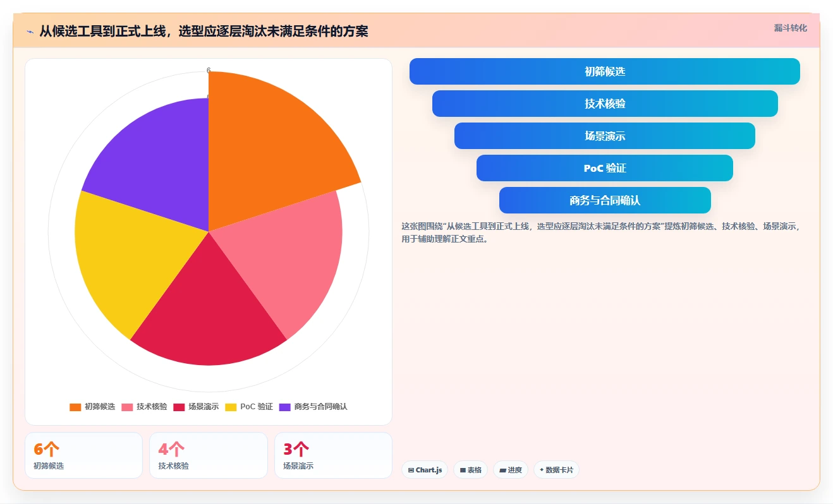Click the 漏斗转化 tag in the header
833x504 pixels.
[x=790, y=28]
